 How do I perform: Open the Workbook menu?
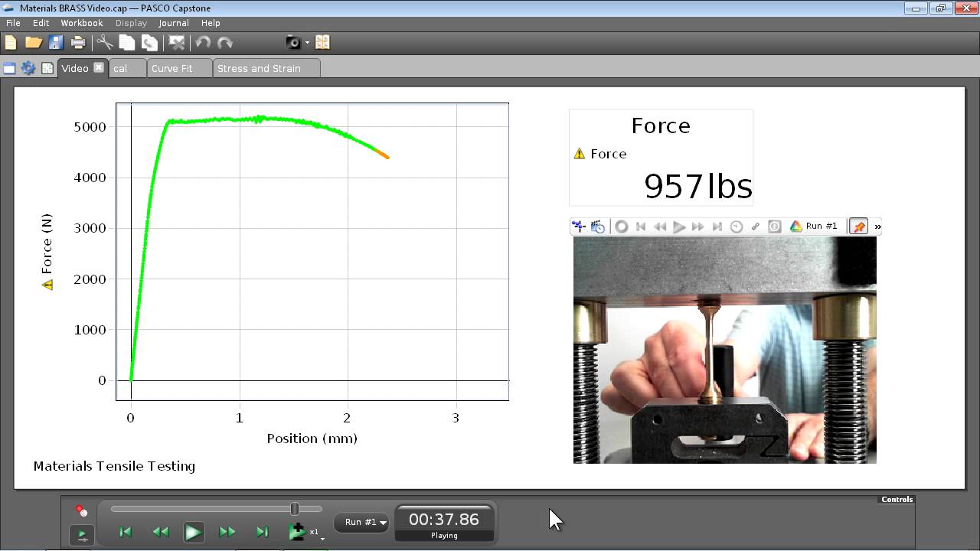(82, 23)
